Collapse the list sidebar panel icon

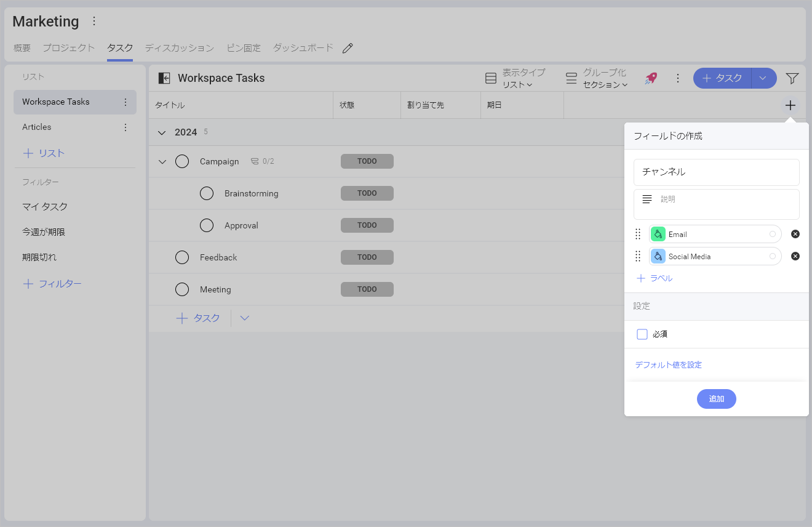pyautogui.click(x=164, y=78)
